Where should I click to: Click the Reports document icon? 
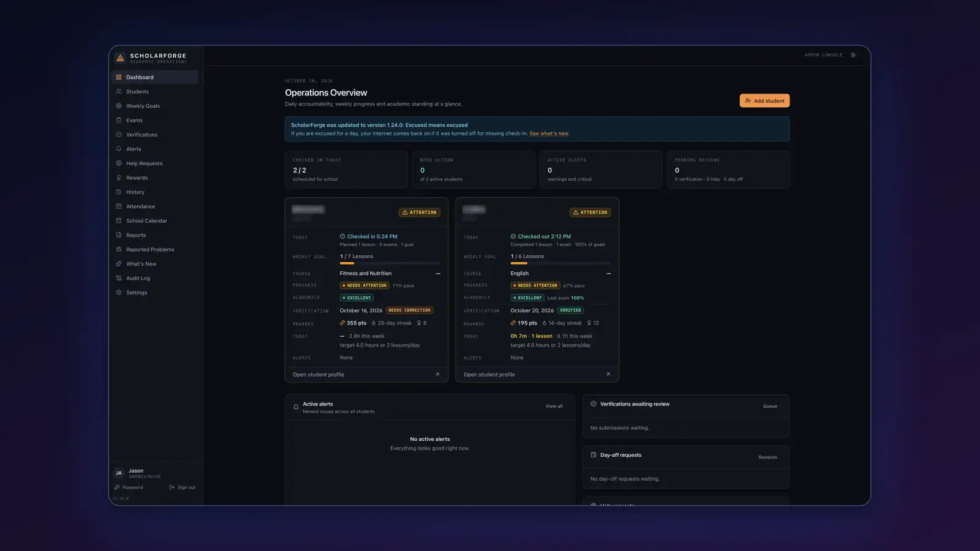[119, 235]
